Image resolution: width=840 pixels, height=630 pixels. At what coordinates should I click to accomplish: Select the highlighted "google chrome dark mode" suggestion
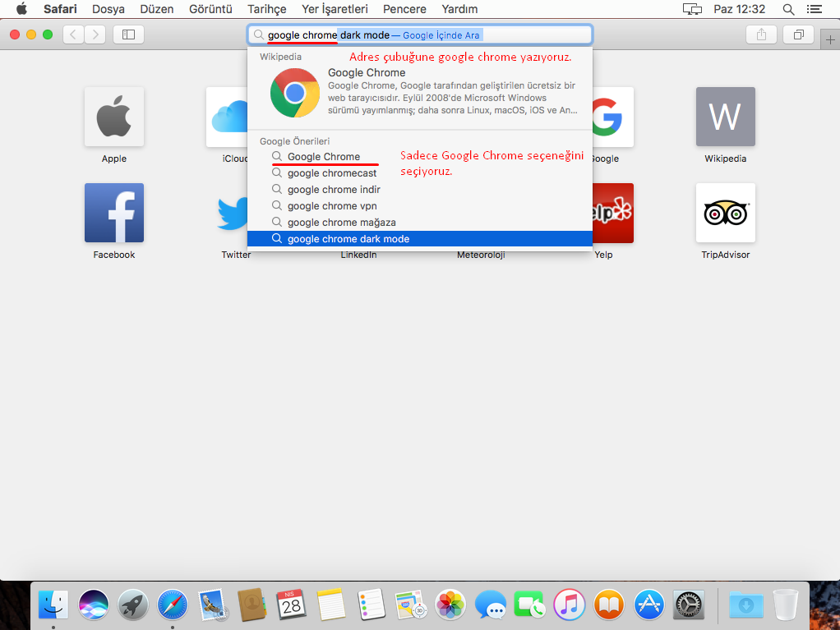420,239
